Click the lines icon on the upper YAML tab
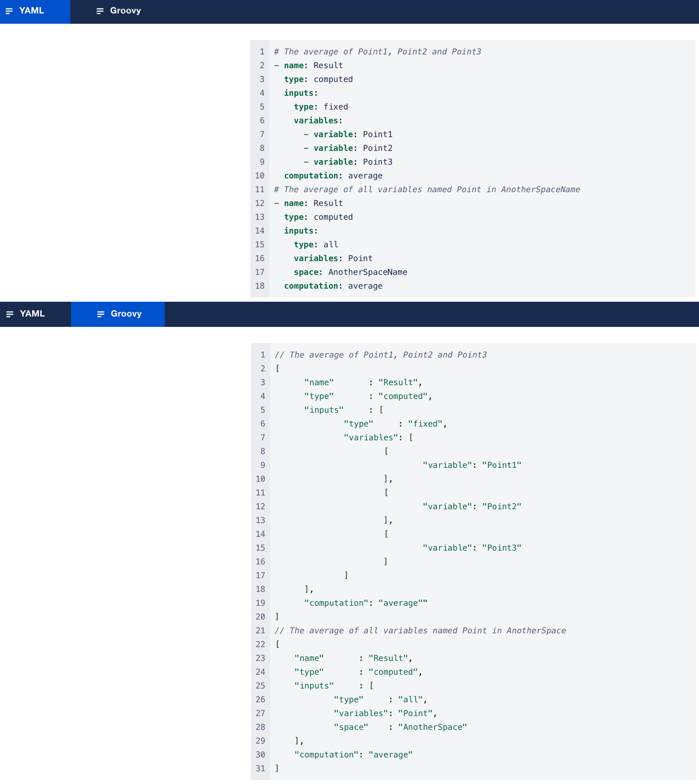 point(9,11)
